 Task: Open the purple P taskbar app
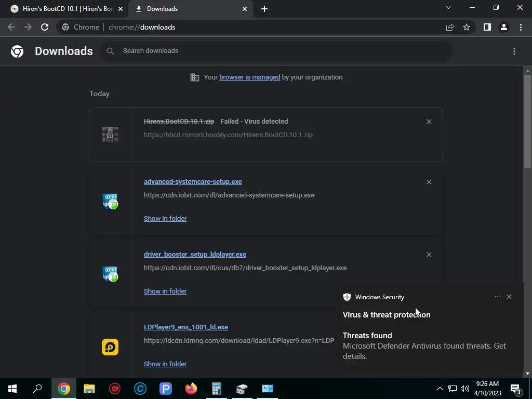coord(166,389)
